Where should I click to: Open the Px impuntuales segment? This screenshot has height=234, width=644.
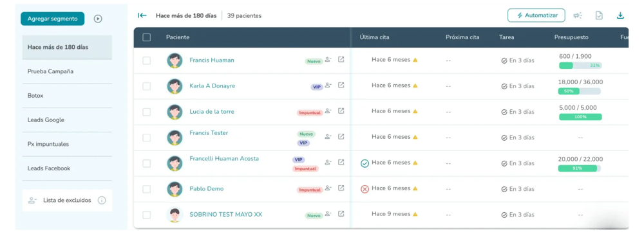click(68, 144)
